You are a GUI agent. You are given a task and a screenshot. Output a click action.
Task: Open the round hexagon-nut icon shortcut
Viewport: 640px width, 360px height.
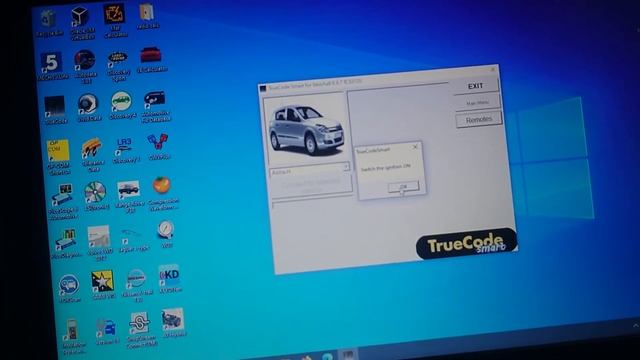click(x=88, y=104)
